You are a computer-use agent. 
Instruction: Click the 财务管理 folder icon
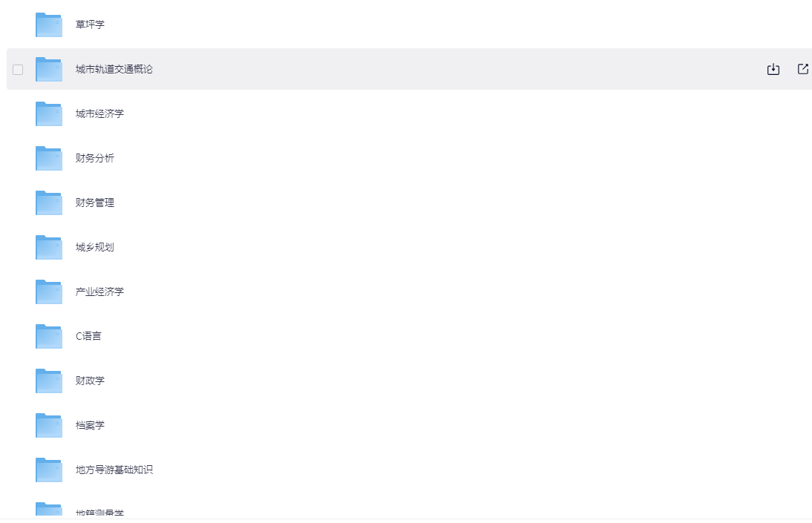pos(48,203)
